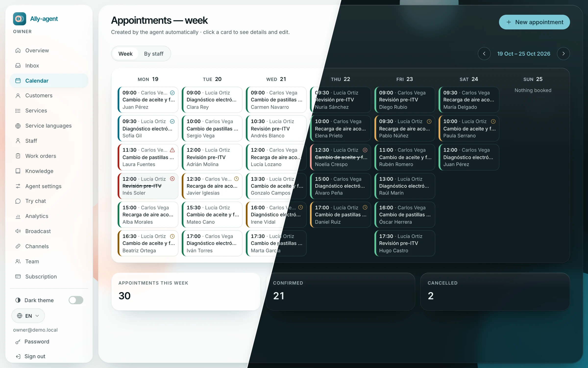This screenshot has height=368, width=588.
Task: Click the SUN 25 column header
Action: [533, 79]
